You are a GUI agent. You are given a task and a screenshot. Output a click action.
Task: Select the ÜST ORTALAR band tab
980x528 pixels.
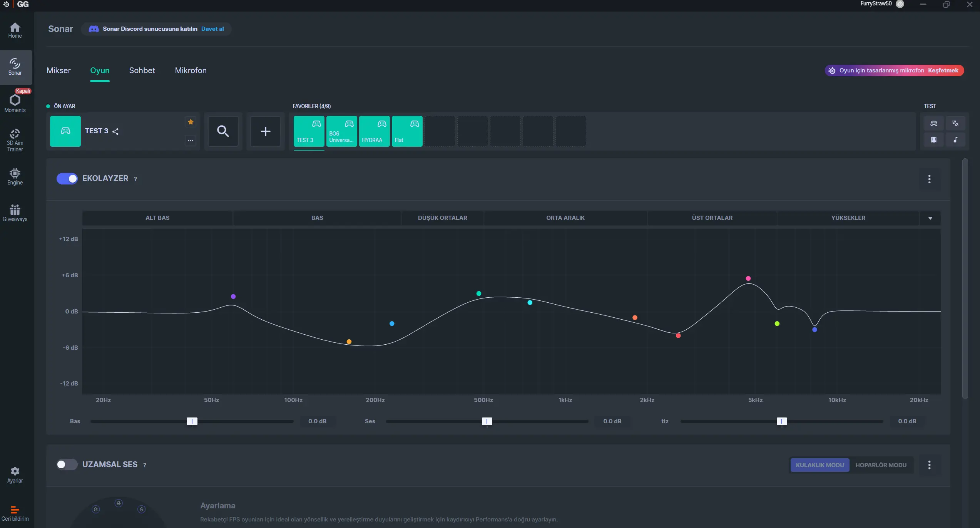(x=712, y=218)
